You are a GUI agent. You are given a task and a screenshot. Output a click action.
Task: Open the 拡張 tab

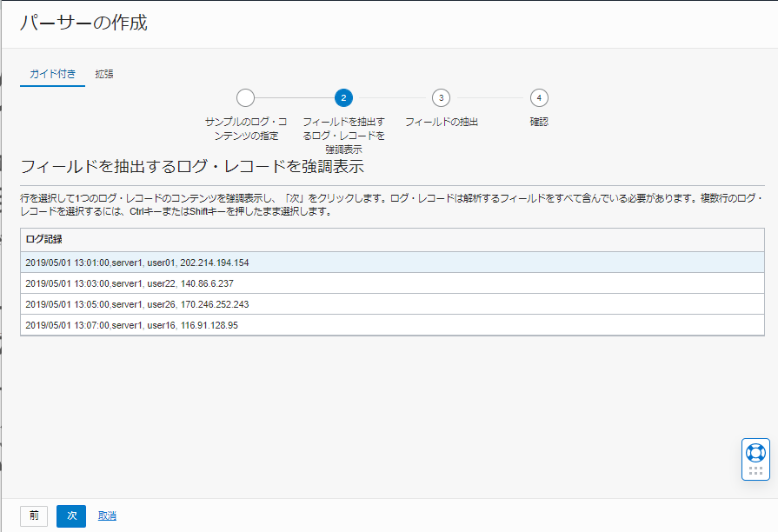(104, 75)
